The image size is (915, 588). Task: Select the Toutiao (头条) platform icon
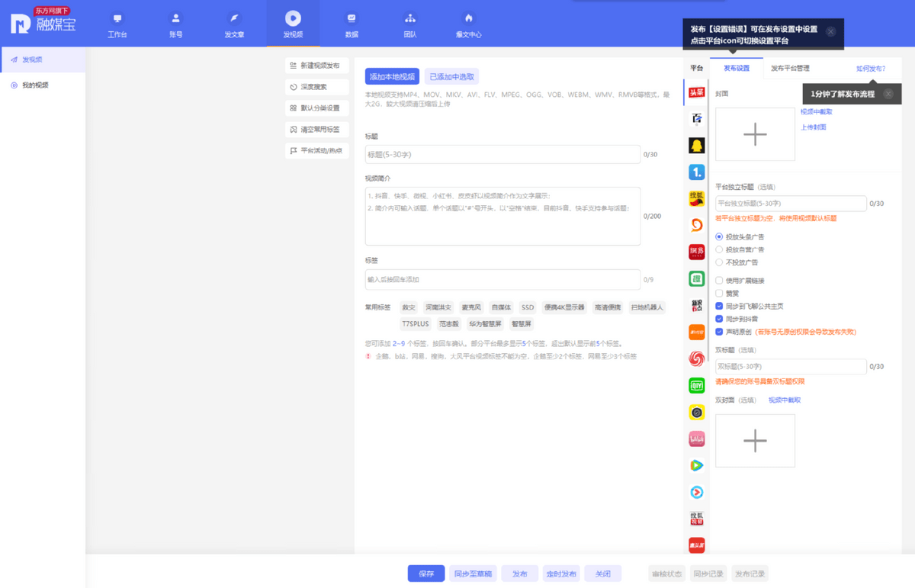[696, 92]
